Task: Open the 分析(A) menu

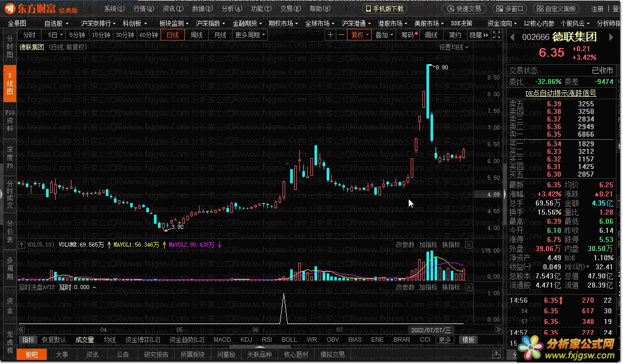Action: click(x=230, y=9)
